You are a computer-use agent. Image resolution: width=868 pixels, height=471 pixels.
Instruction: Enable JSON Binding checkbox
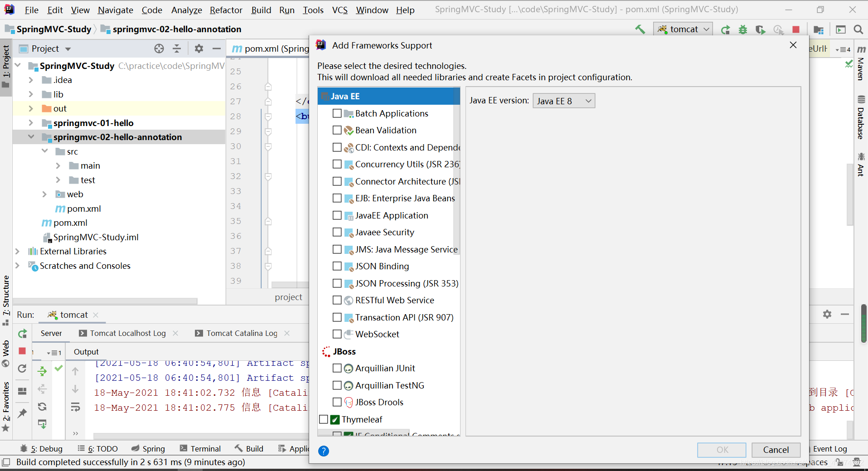coord(337,266)
